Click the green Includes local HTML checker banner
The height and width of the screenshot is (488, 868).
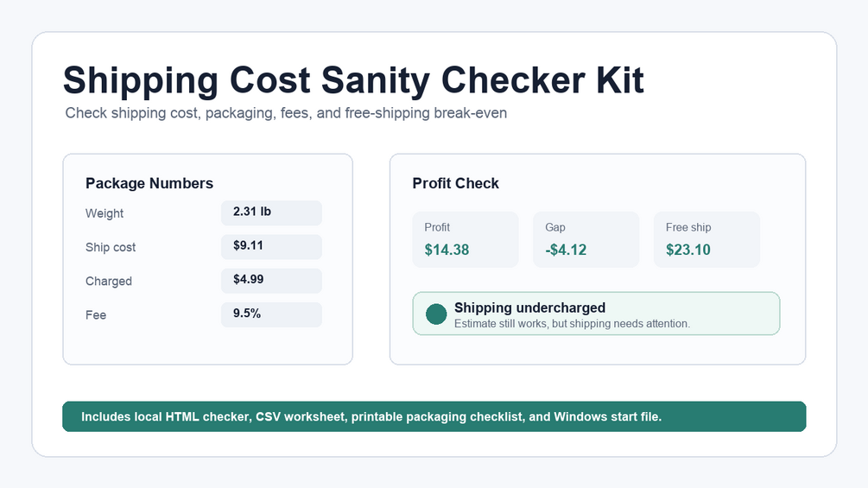(x=434, y=416)
